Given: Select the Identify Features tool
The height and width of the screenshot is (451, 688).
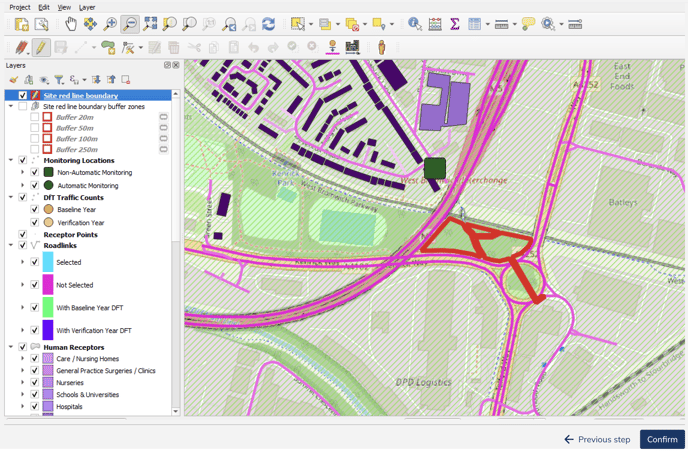Looking at the screenshot, I should 414,24.
